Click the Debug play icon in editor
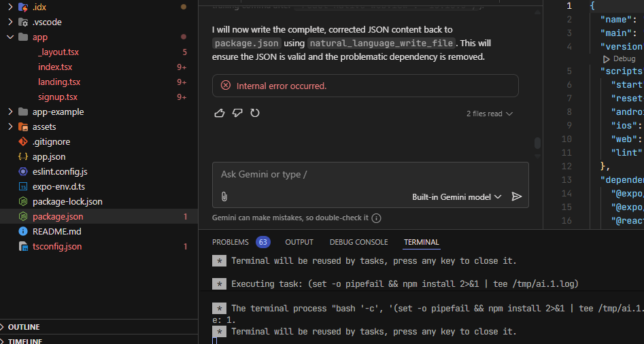 (606, 59)
